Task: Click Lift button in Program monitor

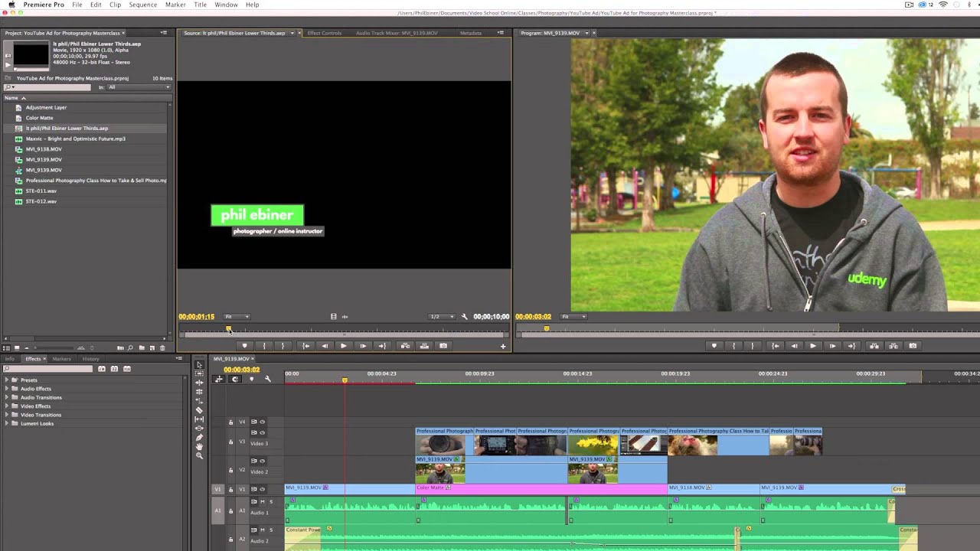Action: [874, 346]
